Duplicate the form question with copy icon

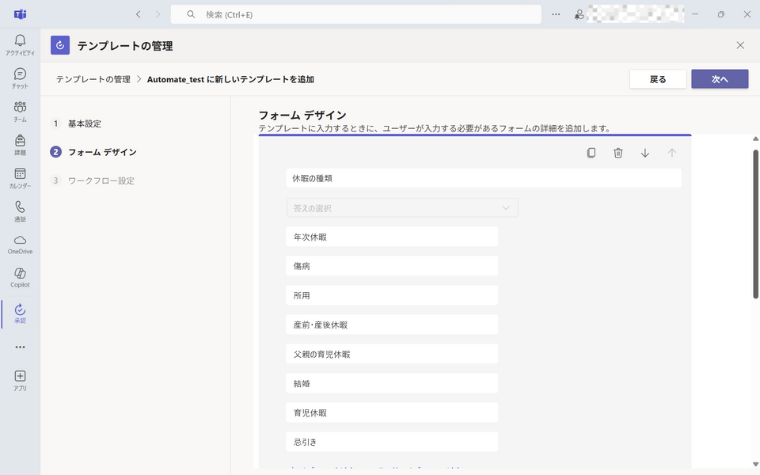[591, 153]
